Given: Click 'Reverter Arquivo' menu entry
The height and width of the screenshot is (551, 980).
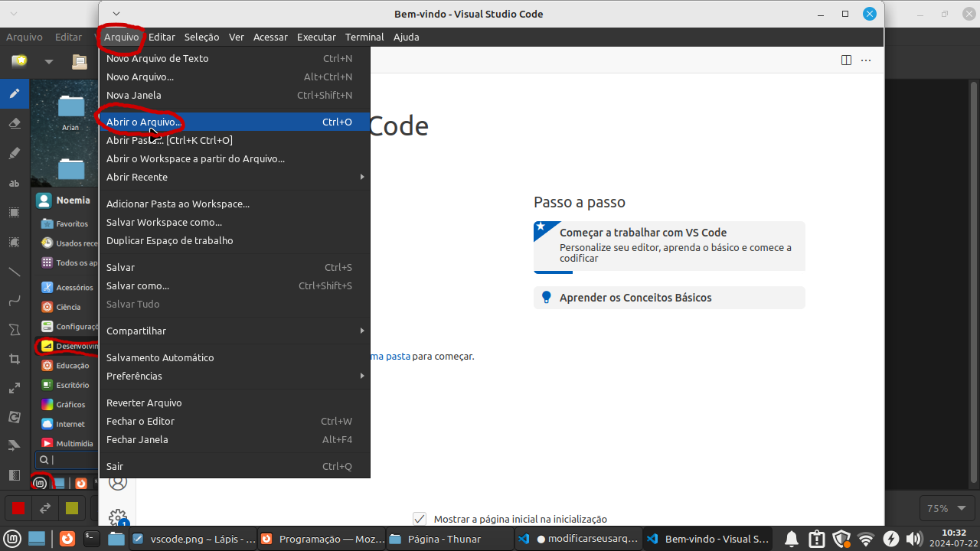Looking at the screenshot, I should click(234, 403).
